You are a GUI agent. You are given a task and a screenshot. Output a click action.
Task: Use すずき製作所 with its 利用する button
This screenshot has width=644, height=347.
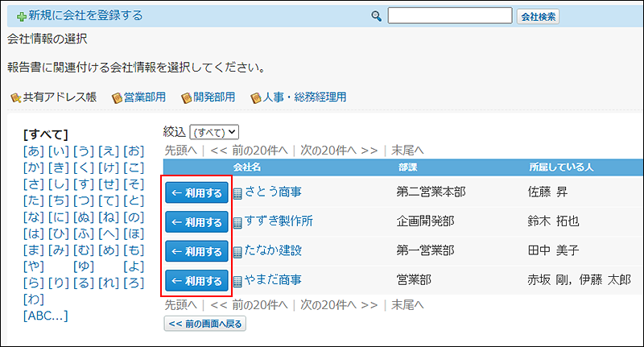click(x=196, y=222)
